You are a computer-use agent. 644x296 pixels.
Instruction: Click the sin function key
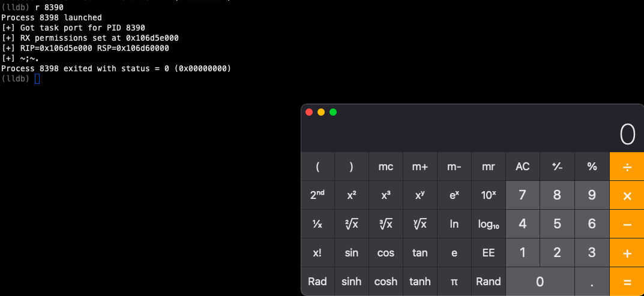[352, 253]
